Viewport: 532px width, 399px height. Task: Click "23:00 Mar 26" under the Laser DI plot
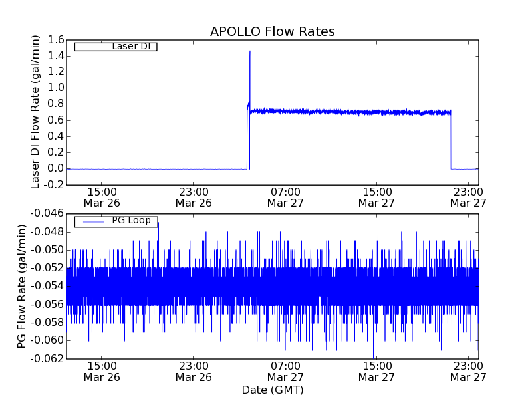(194, 198)
